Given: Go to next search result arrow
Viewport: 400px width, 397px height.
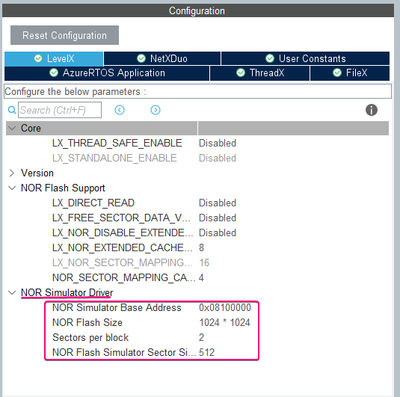Looking at the screenshot, I should (155, 110).
